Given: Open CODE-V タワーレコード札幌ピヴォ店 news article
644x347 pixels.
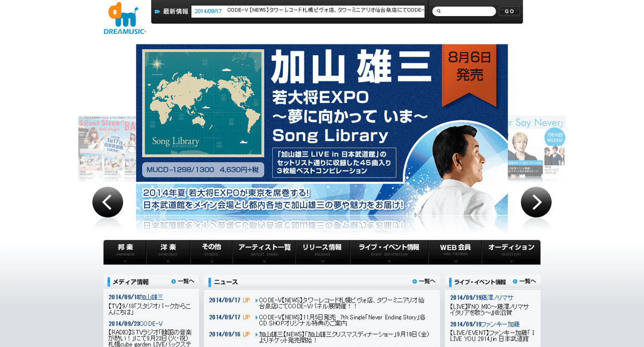Looking at the screenshot, I should pyautogui.click(x=341, y=304).
